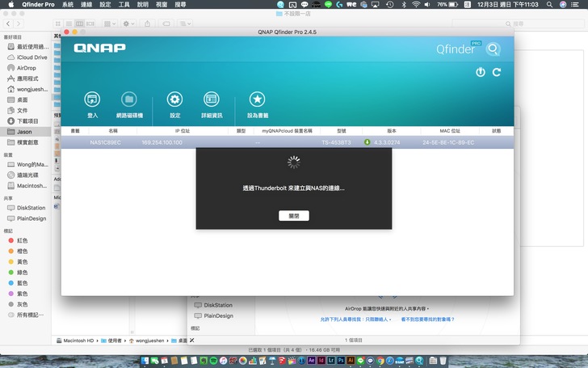Click the Qfinder power icon
This screenshot has width=588, height=368.
481,72
